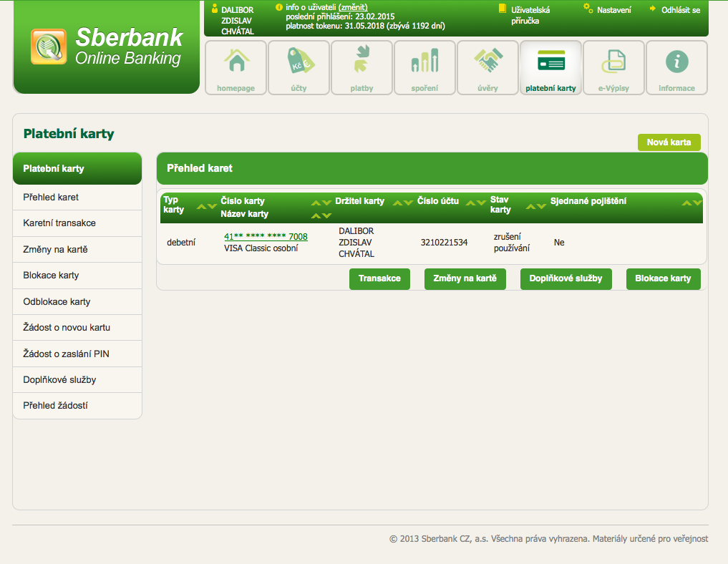
Task: Click 'zrušení používání' status cell
Action: coord(512,243)
